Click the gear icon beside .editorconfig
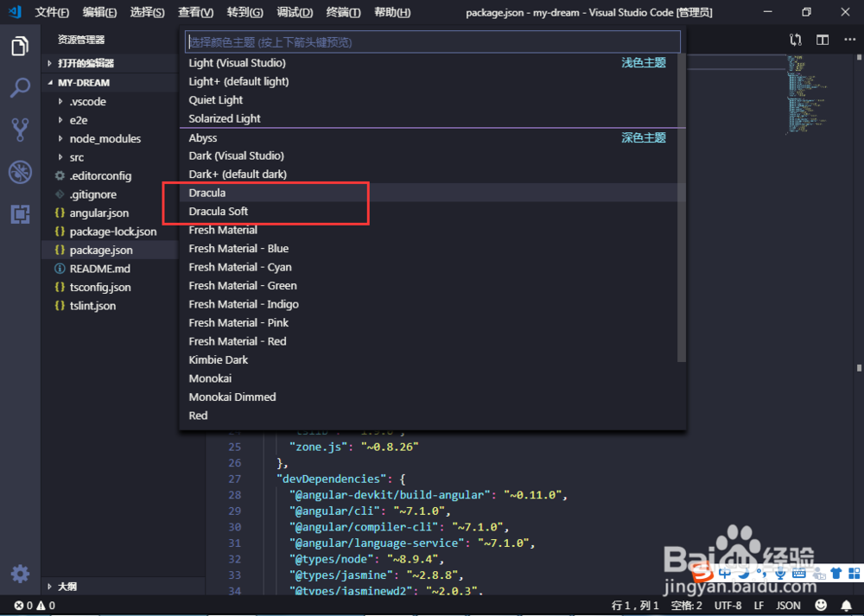Image resolution: width=864 pixels, height=616 pixels. point(60,175)
